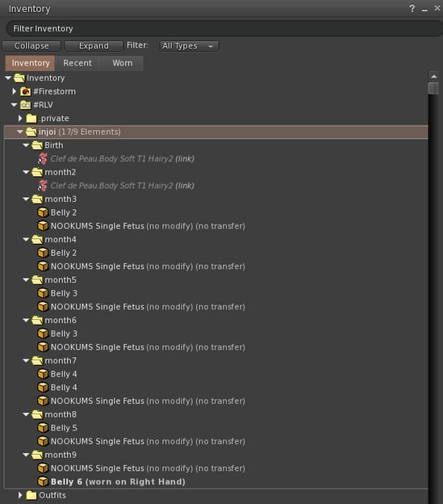The width and height of the screenshot is (443, 504).
Task: Open the inventory help question mark
Action: tap(412, 9)
